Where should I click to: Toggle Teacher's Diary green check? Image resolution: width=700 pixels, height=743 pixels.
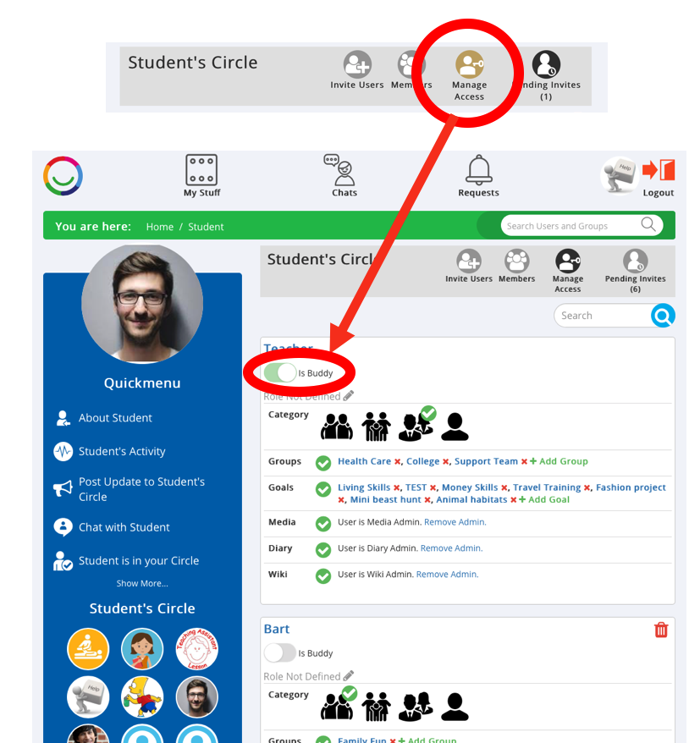(323, 550)
